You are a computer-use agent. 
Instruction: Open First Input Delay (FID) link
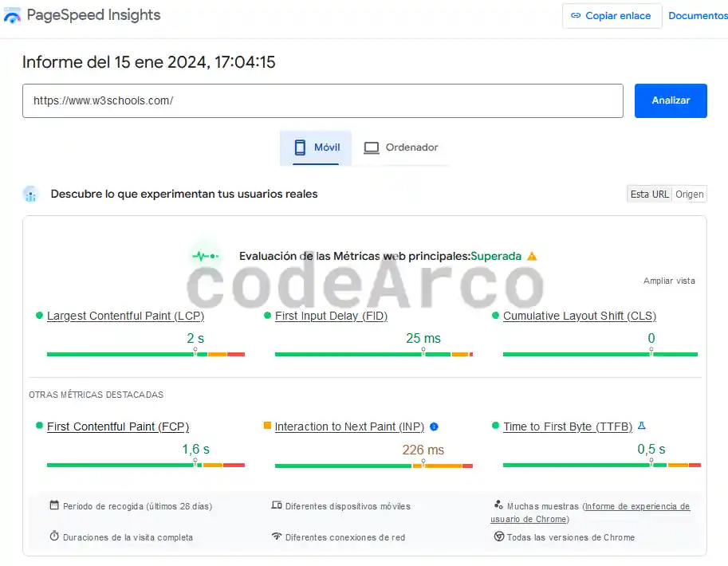point(331,316)
